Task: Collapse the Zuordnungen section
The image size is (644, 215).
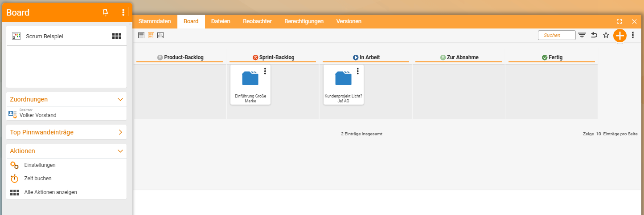Action: [120, 100]
